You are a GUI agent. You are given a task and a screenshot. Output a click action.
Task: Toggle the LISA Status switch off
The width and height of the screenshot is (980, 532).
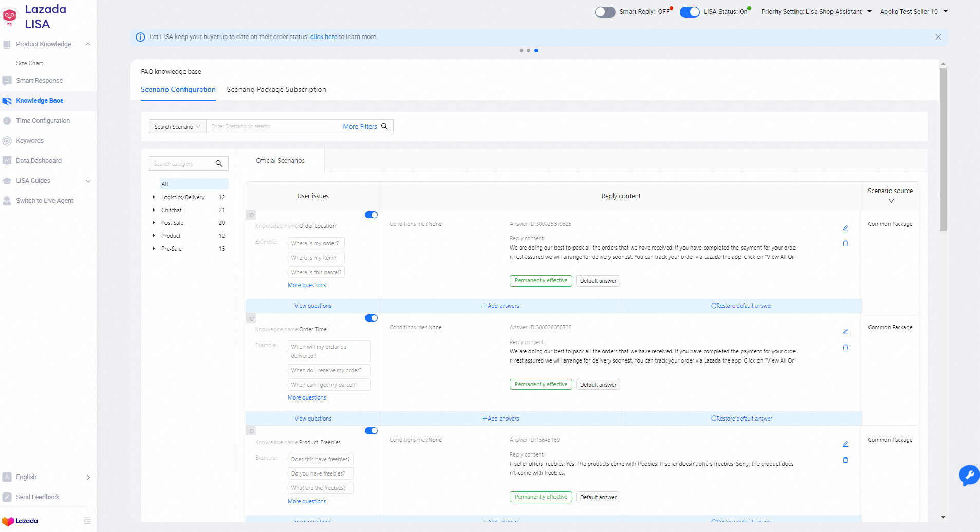689,12
